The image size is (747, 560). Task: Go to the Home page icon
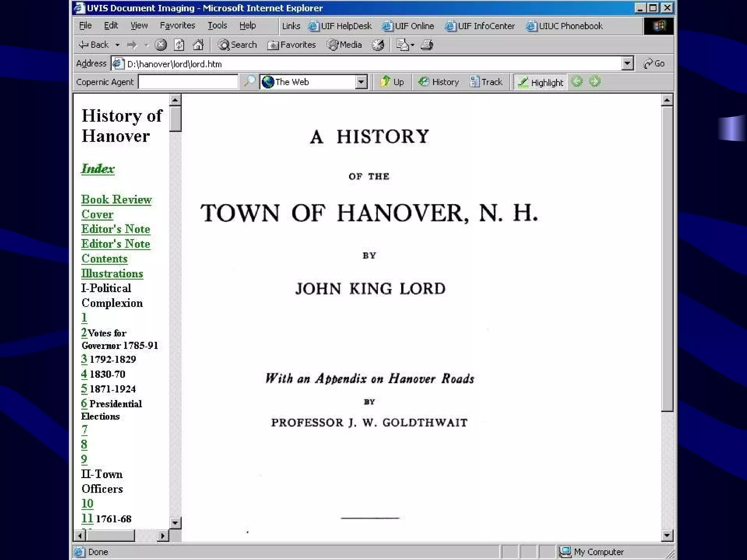(x=198, y=45)
